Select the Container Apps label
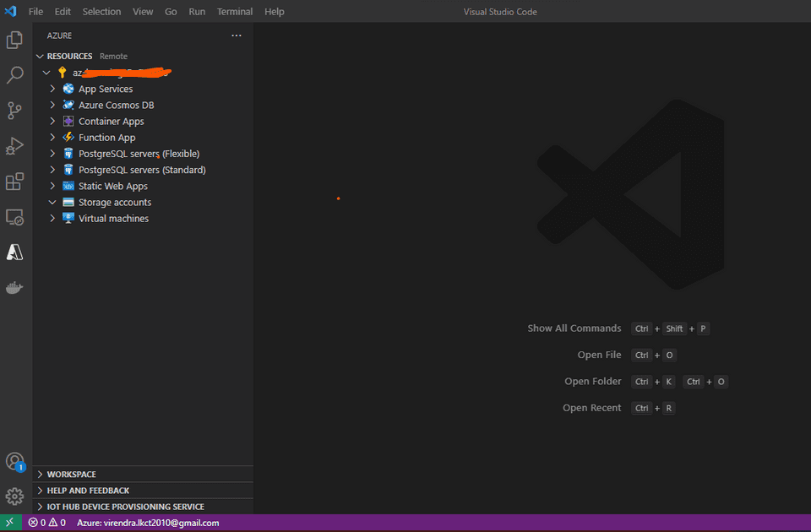Viewport: 811px width, 532px height. pyautogui.click(x=112, y=121)
